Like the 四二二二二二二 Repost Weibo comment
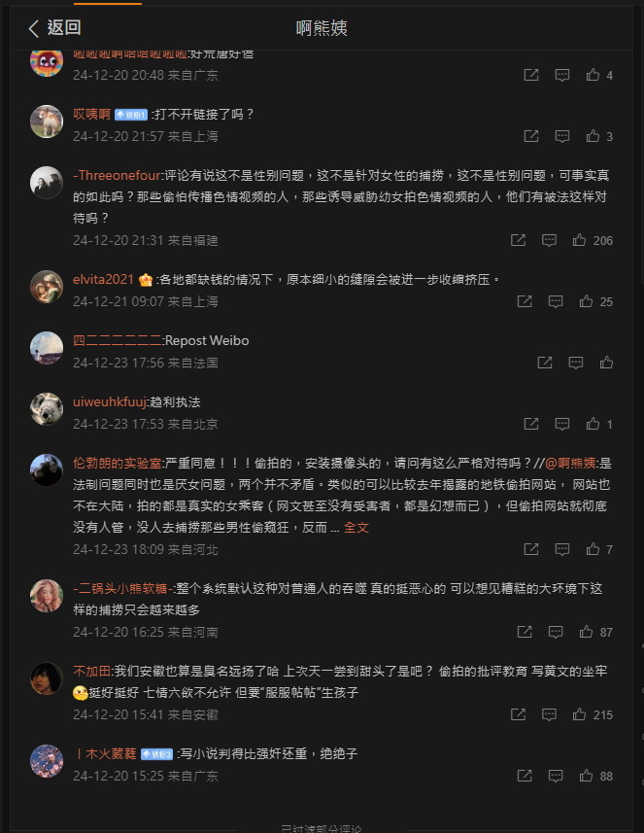This screenshot has width=644, height=833. pos(606,363)
